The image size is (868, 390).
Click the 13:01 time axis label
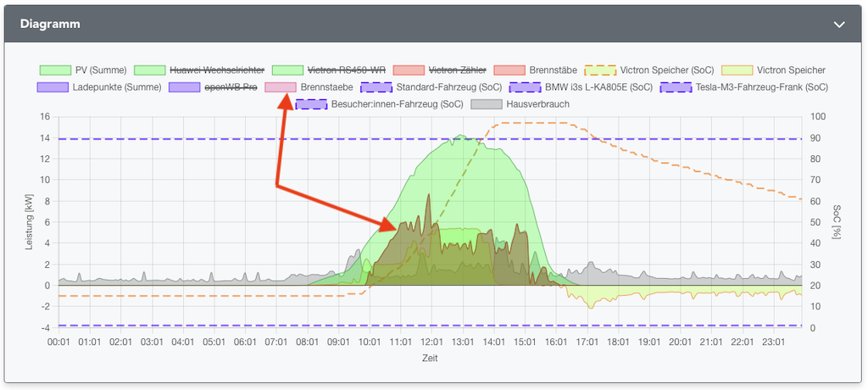[463, 343]
